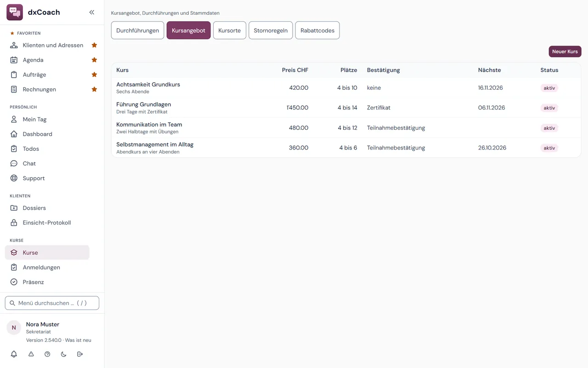Image resolution: width=588 pixels, height=368 pixels.
Task: Switch to the Stornoregeln tab
Action: 271,30
